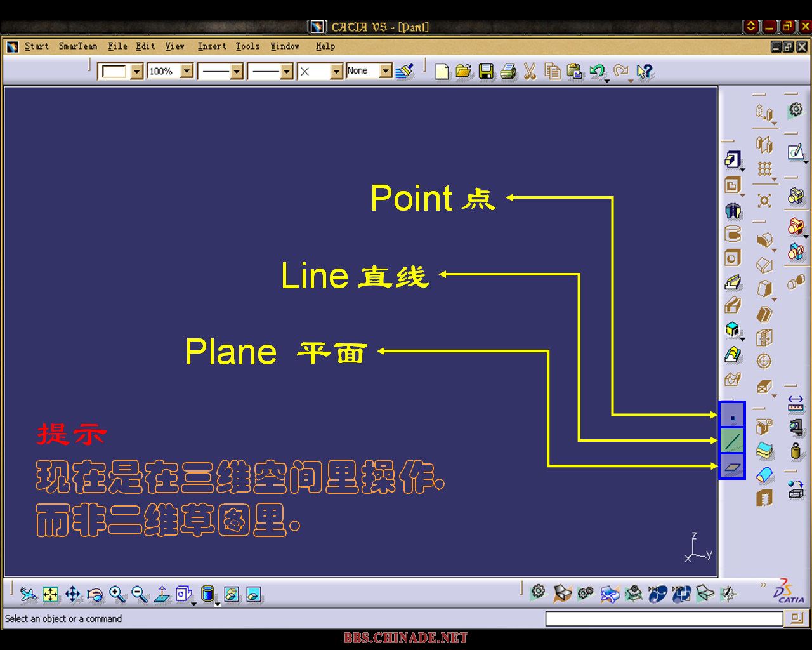Select the Line reference element tool

(732, 441)
